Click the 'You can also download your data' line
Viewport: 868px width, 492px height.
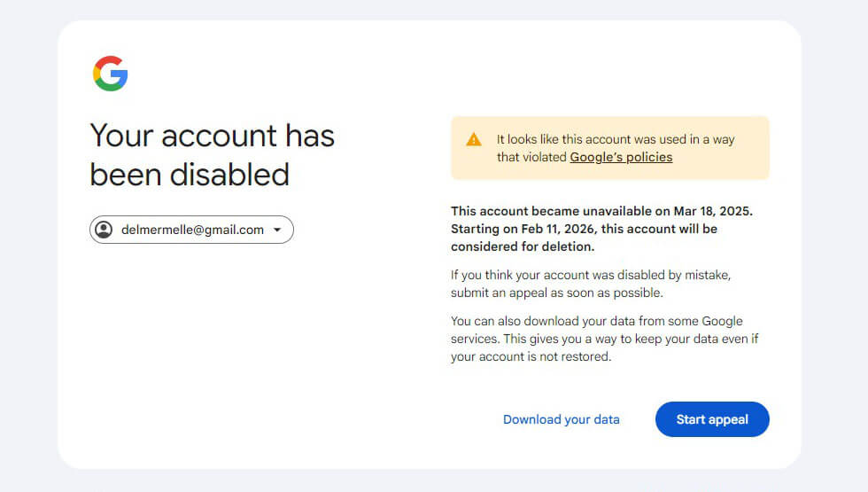(597, 321)
